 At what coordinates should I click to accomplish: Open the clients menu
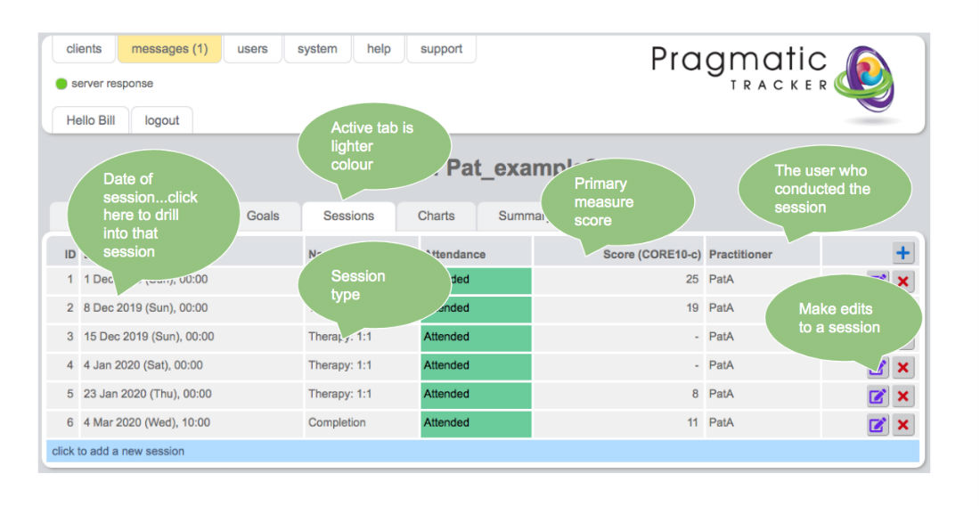pos(84,49)
